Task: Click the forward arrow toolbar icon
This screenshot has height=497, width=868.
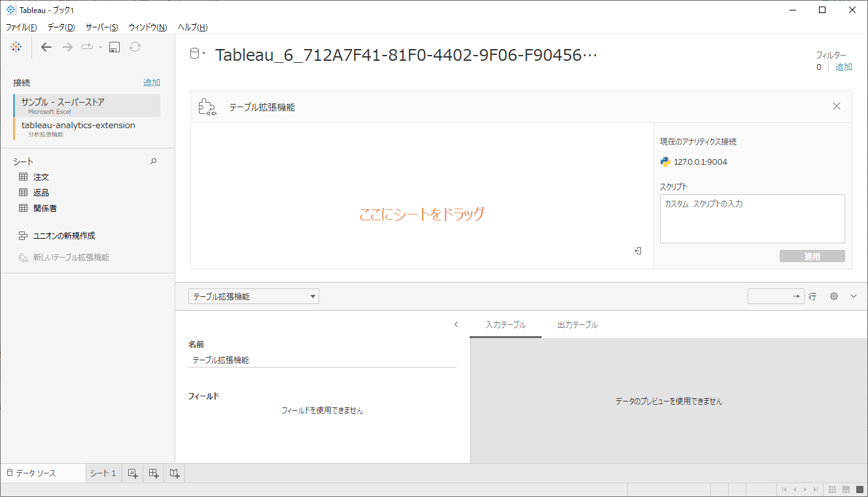Action: (x=67, y=47)
